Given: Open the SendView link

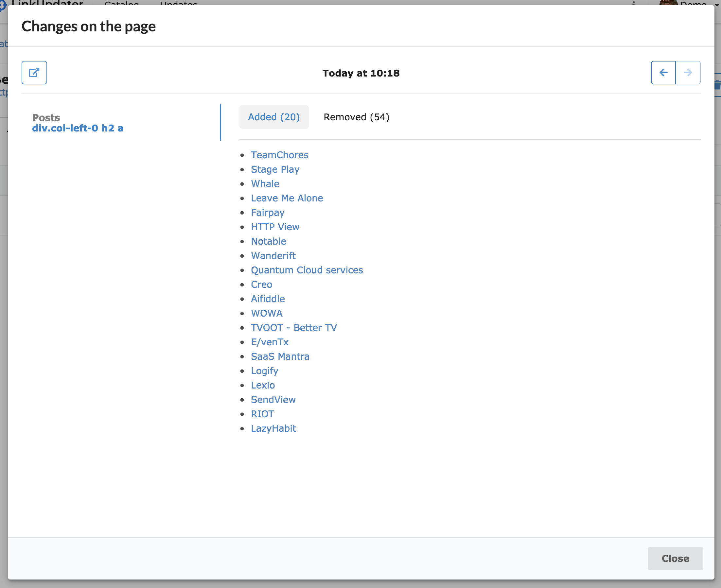Looking at the screenshot, I should [x=273, y=400].
